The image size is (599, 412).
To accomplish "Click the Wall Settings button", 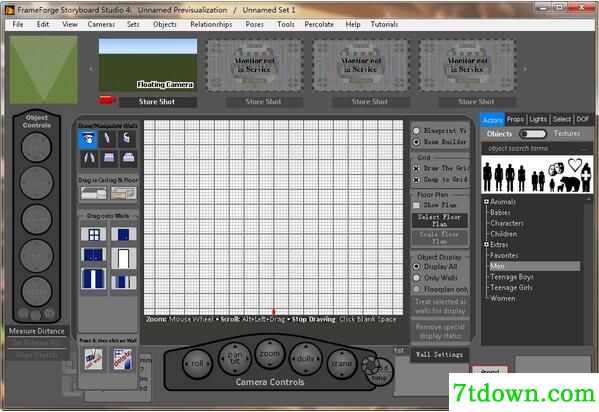I will click(x=439, y=355).
